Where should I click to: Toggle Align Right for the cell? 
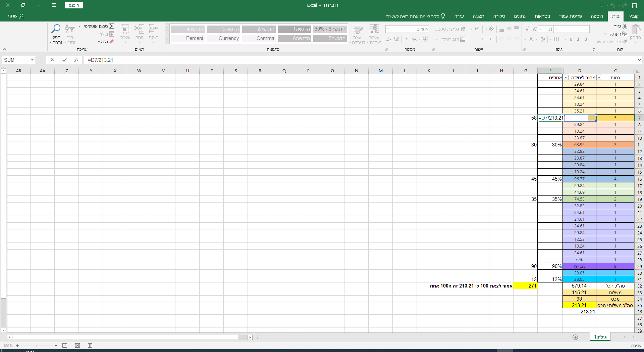pos(517,39)
